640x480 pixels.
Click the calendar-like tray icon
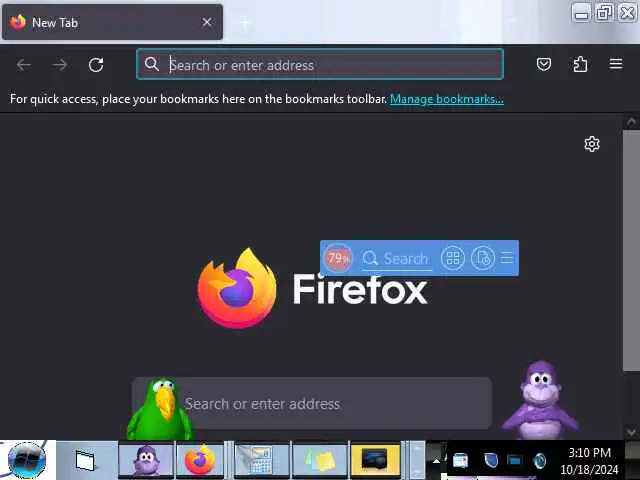[x=460, y=461]
